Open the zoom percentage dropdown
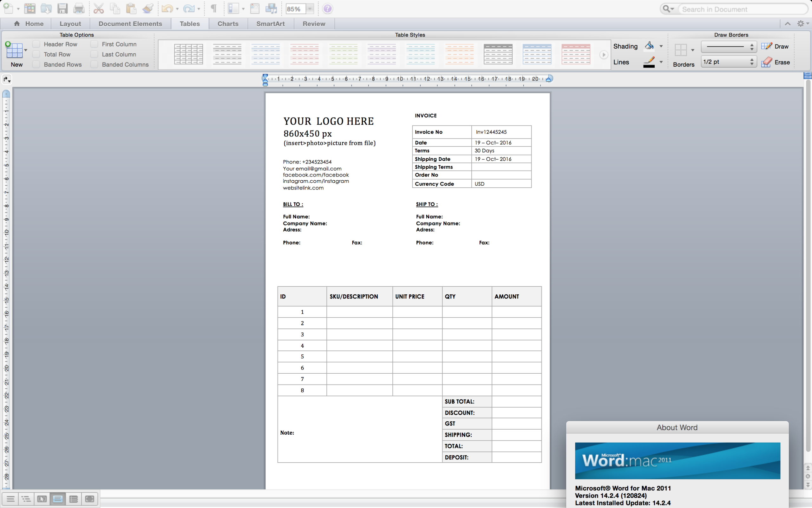812x508 pixels. pyautogui.click(x=310, y=9)
